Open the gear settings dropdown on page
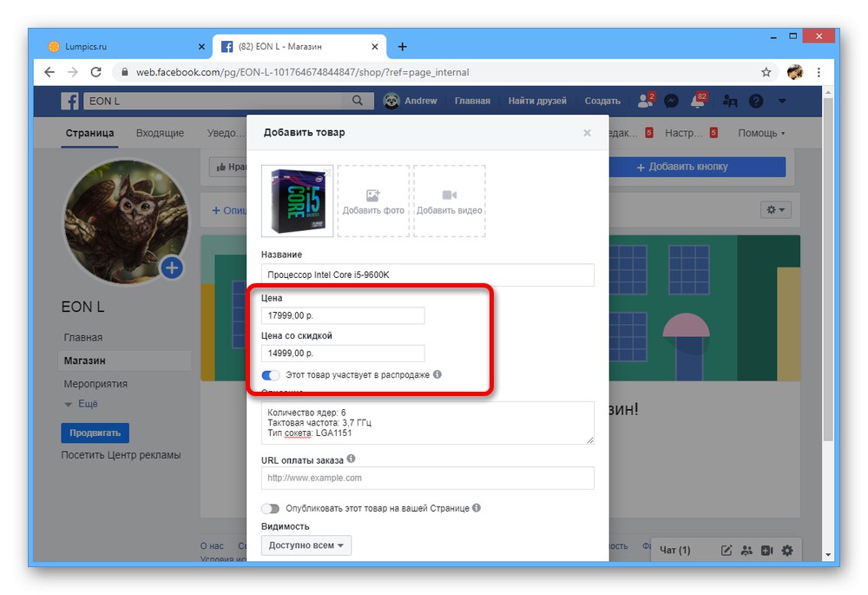This screenshot has height=595, width=868. tap(775, 209)
